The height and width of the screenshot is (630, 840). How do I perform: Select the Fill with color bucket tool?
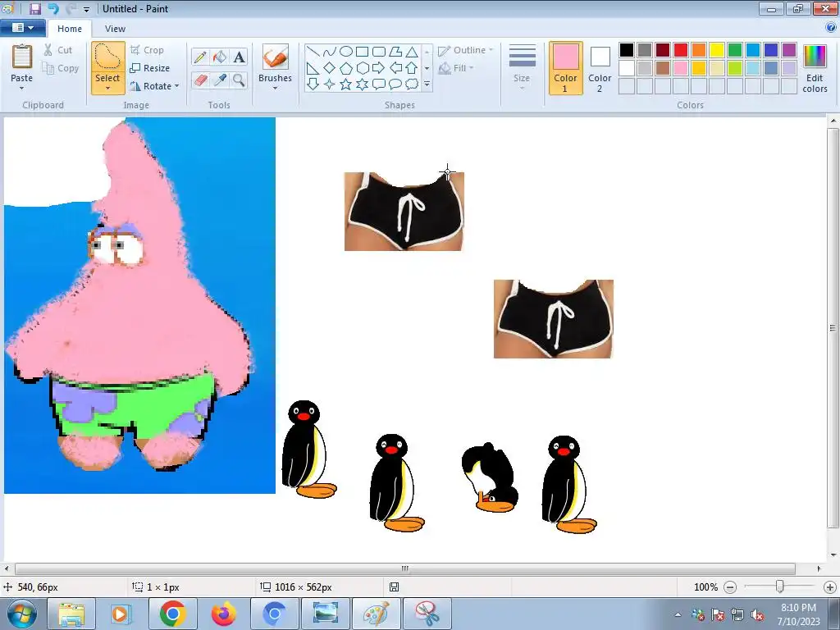coord(220,57)
